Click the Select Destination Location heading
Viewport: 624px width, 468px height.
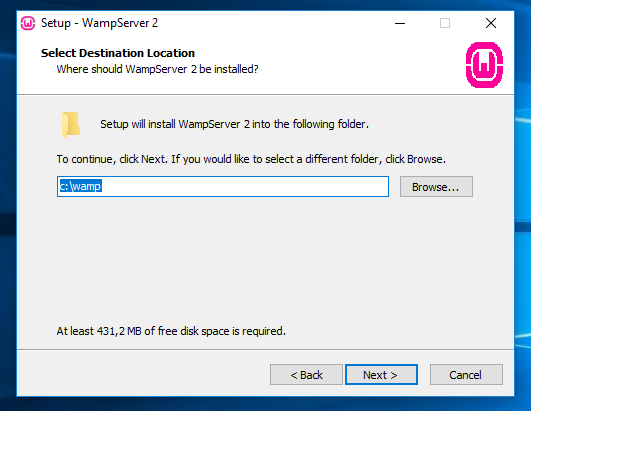[118, 53]
